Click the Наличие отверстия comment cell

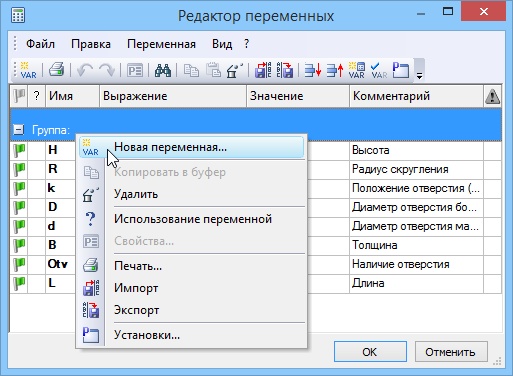point(416,264)
